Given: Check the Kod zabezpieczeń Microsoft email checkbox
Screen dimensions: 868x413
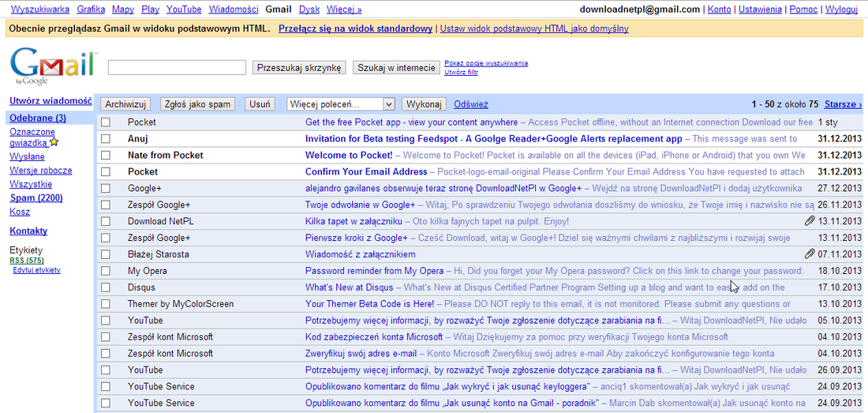Looking at the screenshot, I should point(106,337).
